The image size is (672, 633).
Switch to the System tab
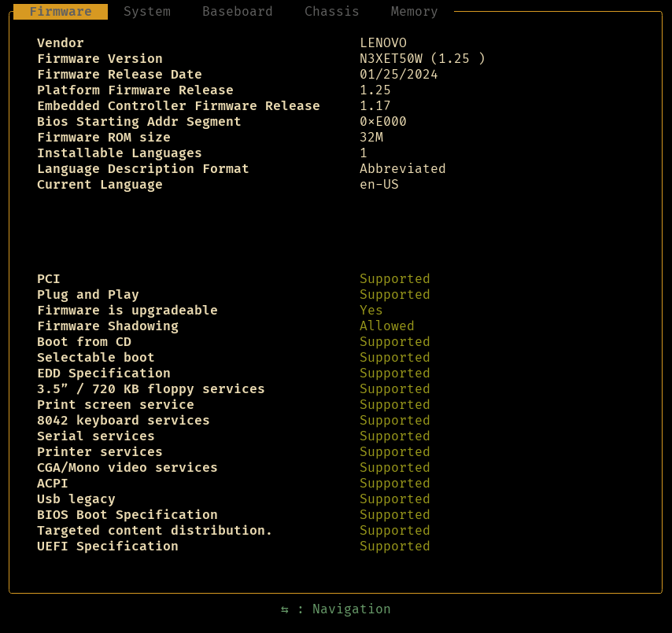click(147, 12)
